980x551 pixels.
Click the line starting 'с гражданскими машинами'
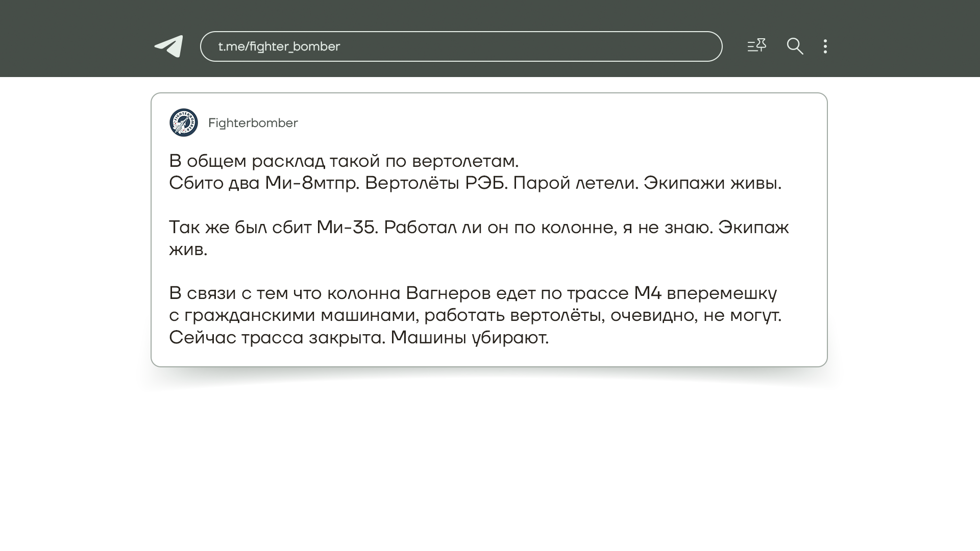pyautogui.click(x=475, y=315)
